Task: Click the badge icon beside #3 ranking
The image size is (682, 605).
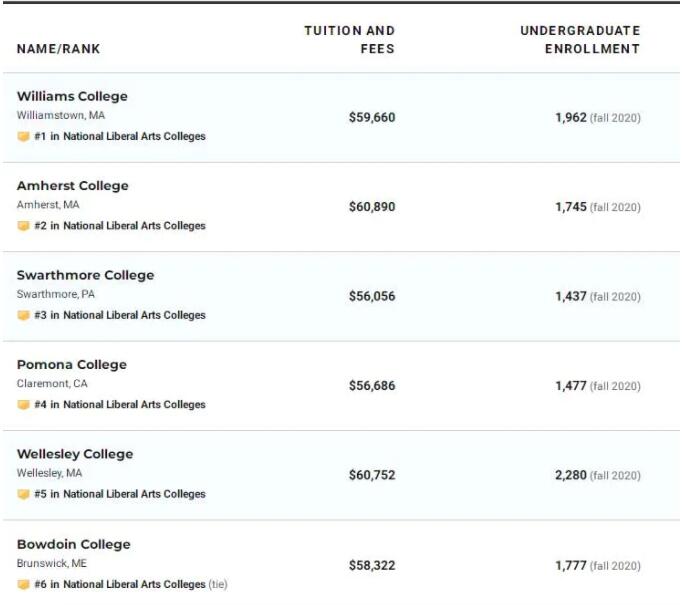Action: tap(23, 315)
